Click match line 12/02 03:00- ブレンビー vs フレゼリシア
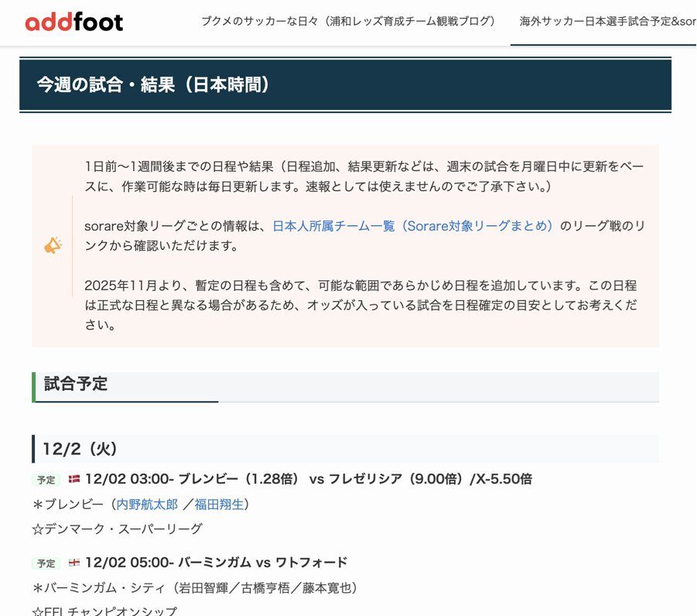This screenshot has height=616, width=697. [x=309, y=479]
